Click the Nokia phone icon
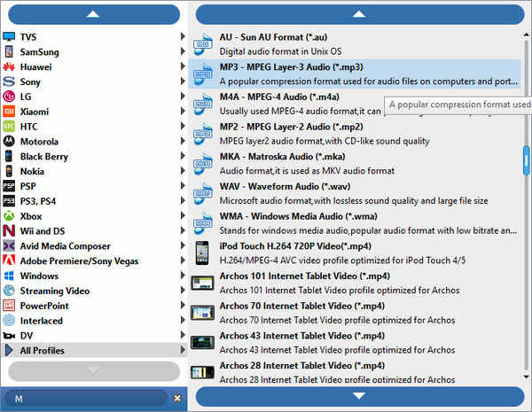The width and height of the screenshot is (532, 412). pos(9,171)
